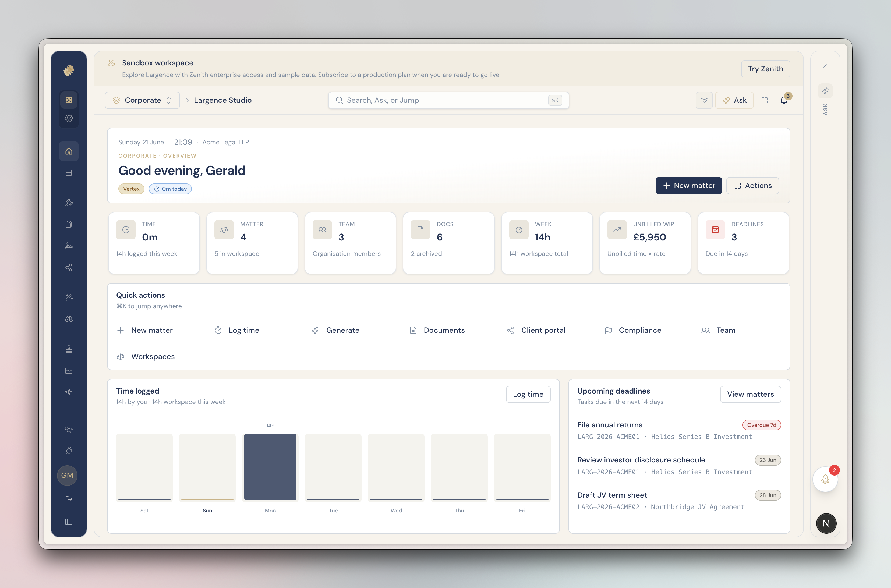Open the UNBILLED WIP £5,950 card

(x=645, y=243)
